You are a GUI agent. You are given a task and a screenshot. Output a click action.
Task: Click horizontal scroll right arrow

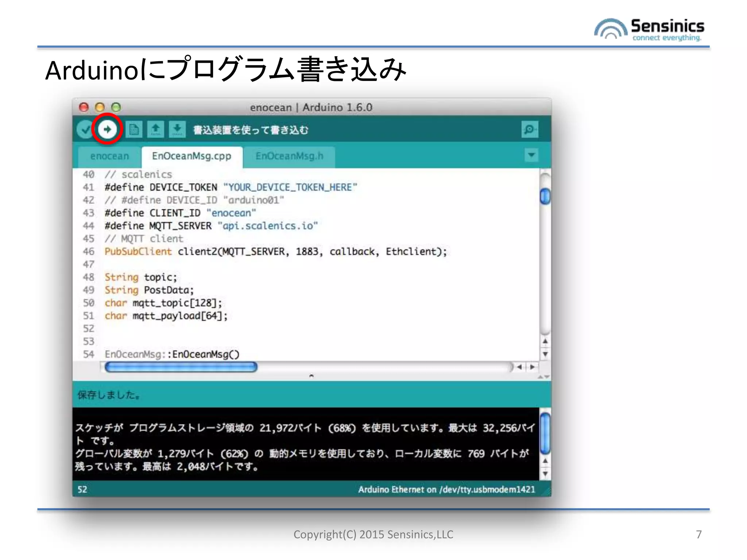point(532,367)
